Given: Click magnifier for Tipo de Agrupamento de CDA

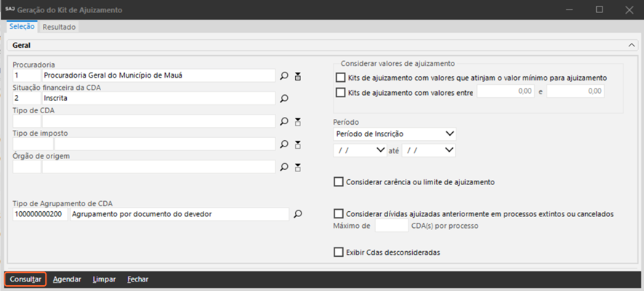Looking at the screenshot, I should click(297, 214).
